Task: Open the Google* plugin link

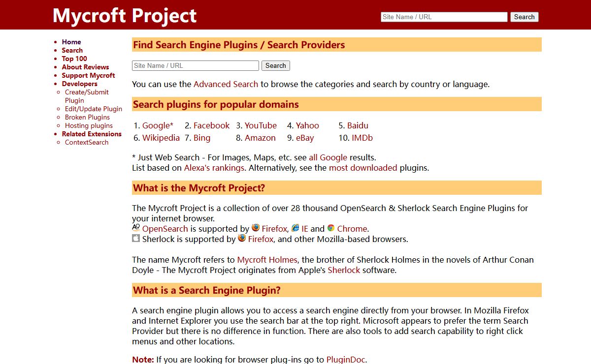Action: pyautogui.click(x=158, y=125)
